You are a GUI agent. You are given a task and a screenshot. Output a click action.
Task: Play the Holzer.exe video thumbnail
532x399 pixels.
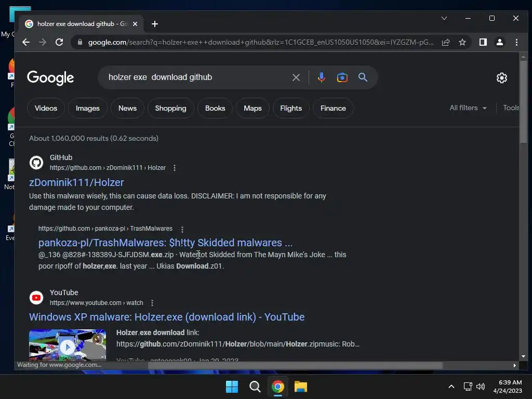68,345
